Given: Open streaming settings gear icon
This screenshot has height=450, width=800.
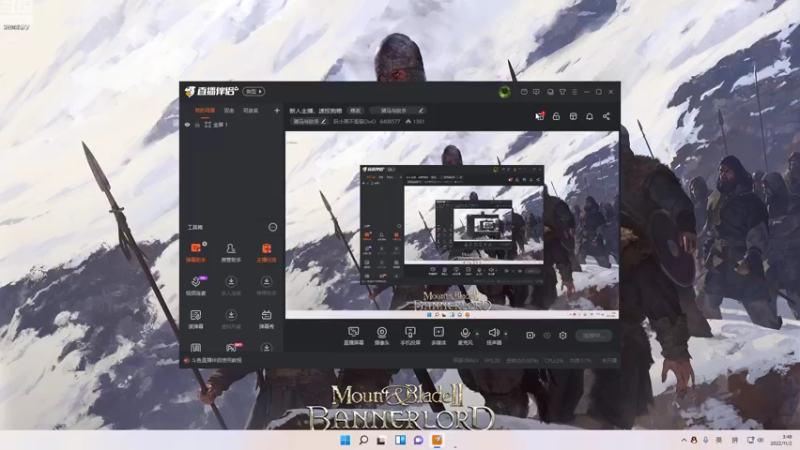Looking at the screenshot, I should [563, 335].
